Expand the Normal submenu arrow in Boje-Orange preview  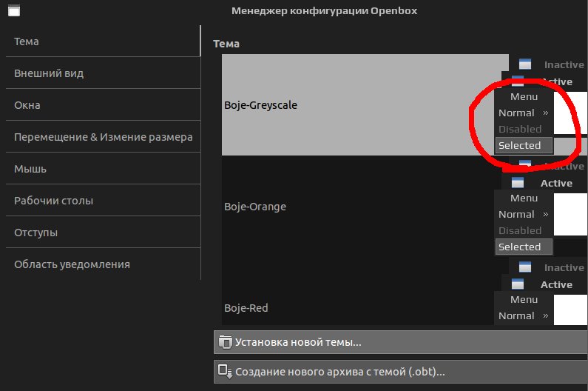(x=545, y=215)
